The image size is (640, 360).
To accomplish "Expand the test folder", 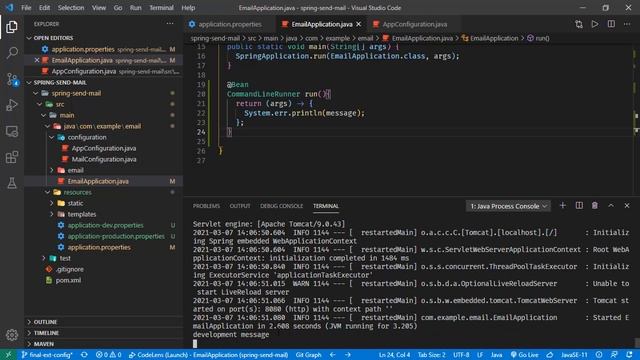I will [44, 258].
